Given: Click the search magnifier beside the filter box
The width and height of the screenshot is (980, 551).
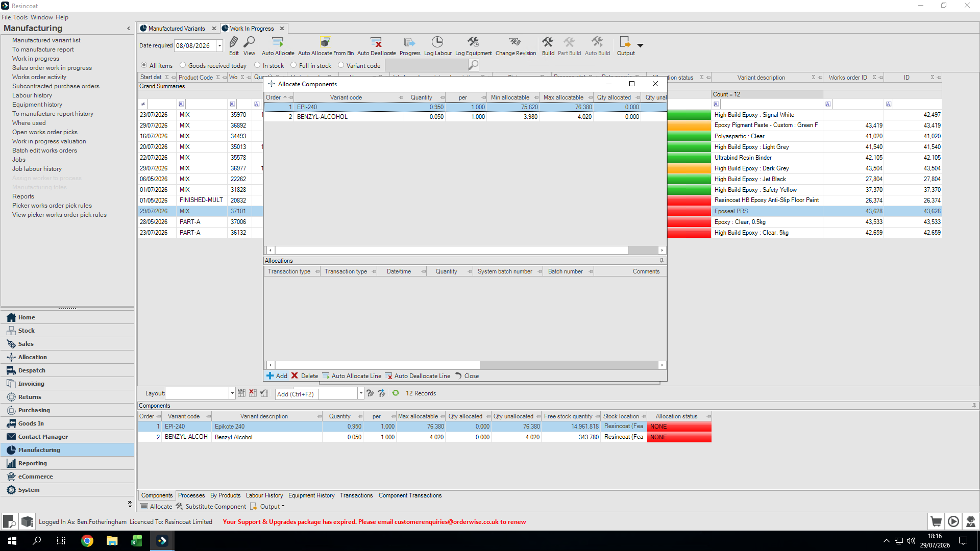Looking at the screenshot, I should (x=474, y=65).
